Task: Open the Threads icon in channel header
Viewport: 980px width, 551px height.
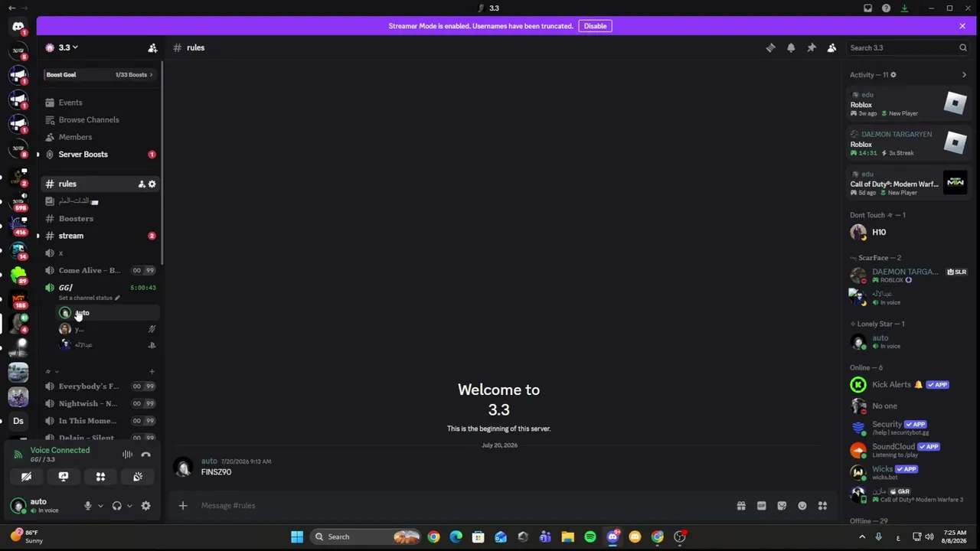Action: coord(770,47)
